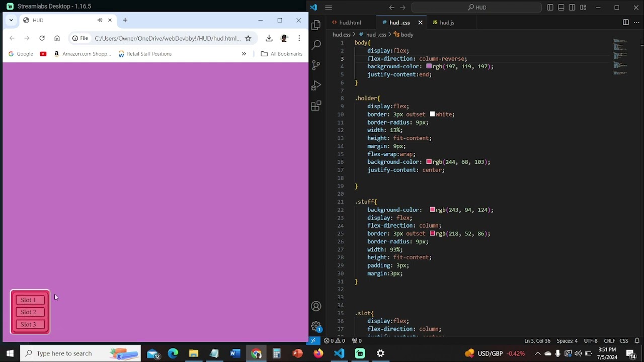This screenshot has width=644, height=362.
Task: Open Customize Layout in VS Code title bar
Action: 583,8
